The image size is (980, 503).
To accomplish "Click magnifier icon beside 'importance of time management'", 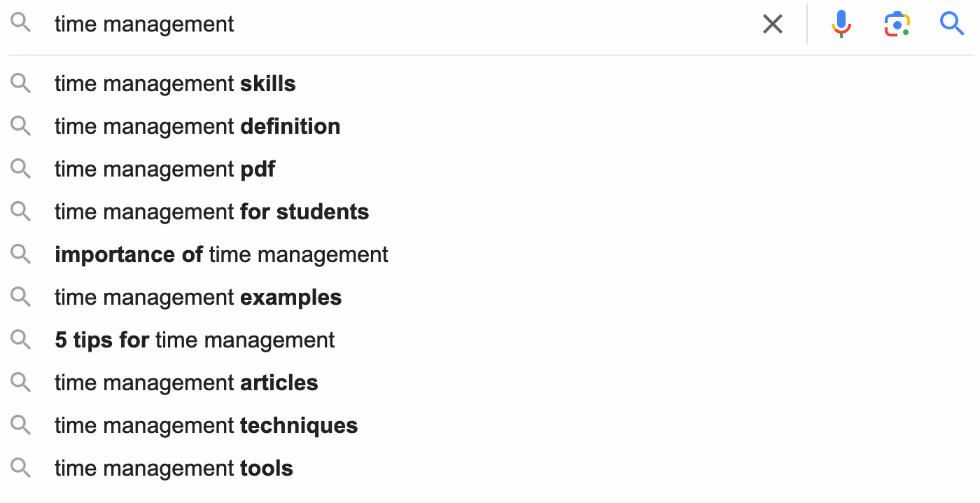I will click(21, 255).
